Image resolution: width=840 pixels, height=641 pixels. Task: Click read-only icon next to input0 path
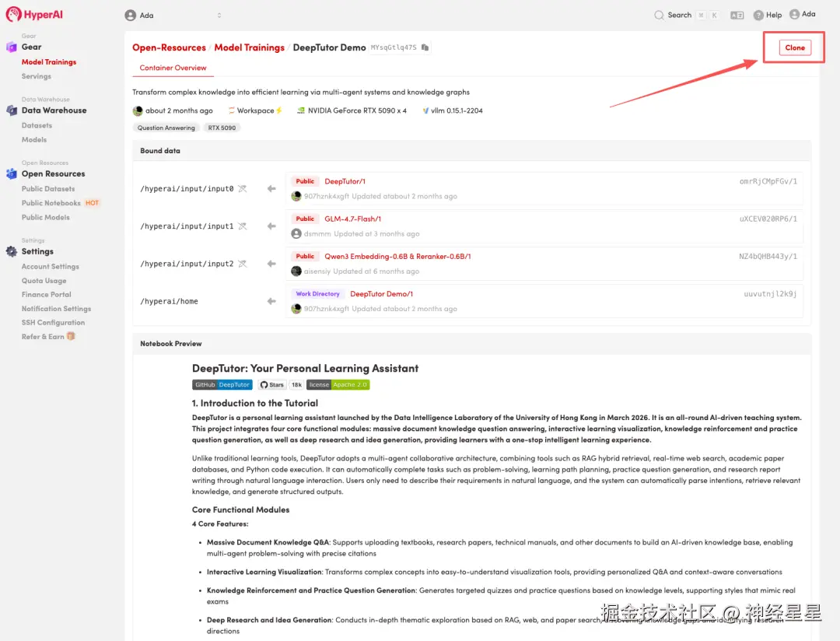[243, 189]
